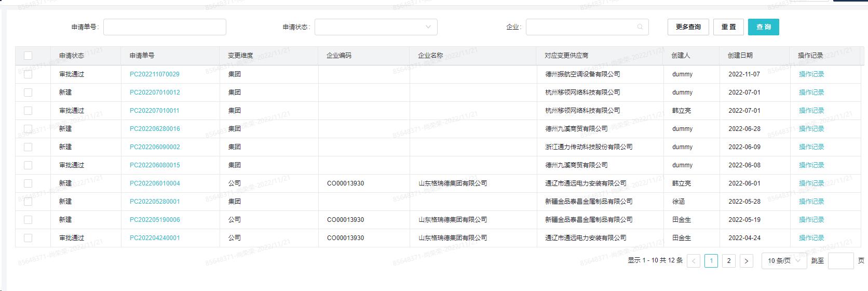The width and height of the screenshot is (868, 291).
Task: Tick the select-all checkbox in table header
Action: (x=28, y=56)
